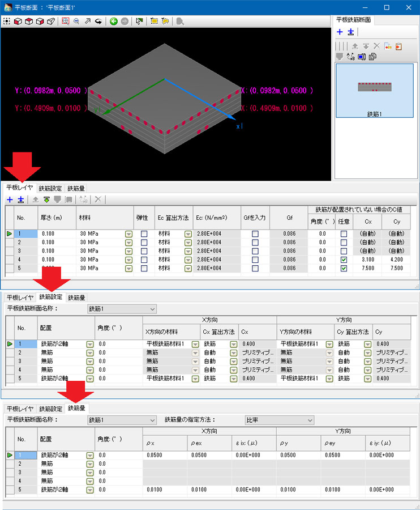Open the Cy 算出方法 dropdown for row 5
The image size is (420, 510).
[x=368, y=379]
